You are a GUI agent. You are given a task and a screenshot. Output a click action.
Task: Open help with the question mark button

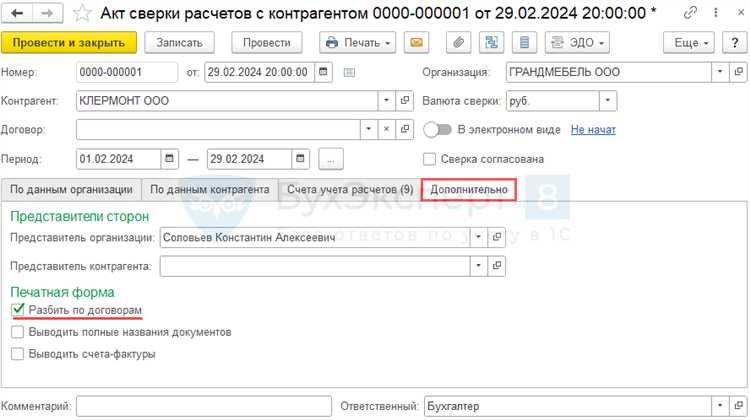pyautogui.click(x=735, y=43)
